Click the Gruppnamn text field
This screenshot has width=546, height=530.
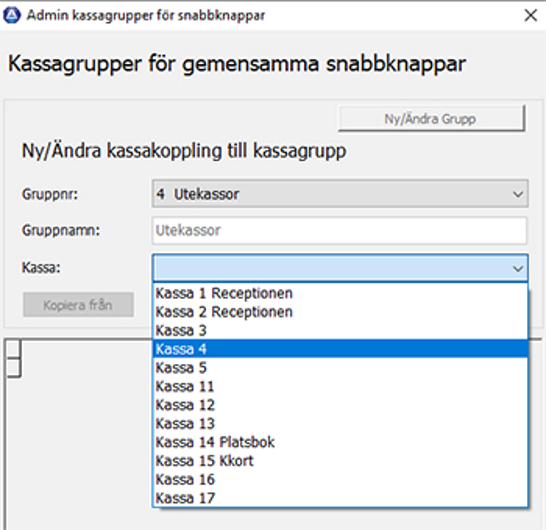[339, 231]
